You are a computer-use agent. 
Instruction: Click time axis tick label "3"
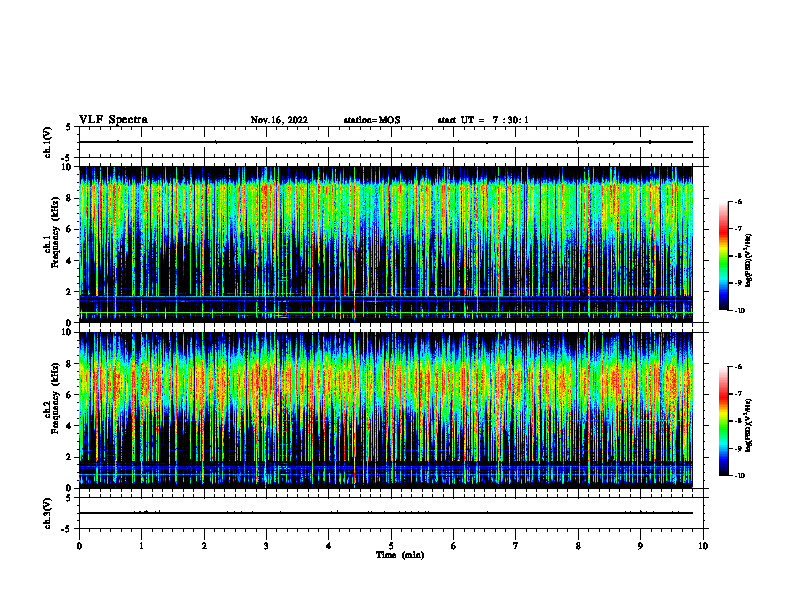click(x=266, y=546)
